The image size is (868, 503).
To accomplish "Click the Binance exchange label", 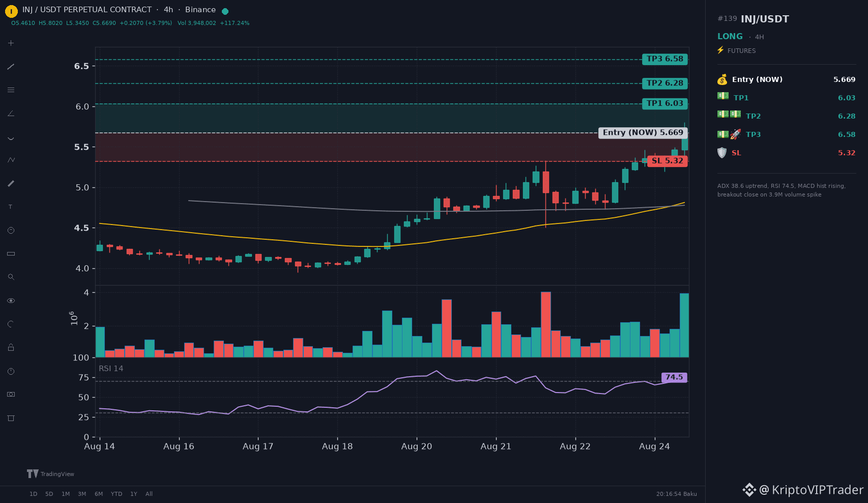I will (200, 10).
